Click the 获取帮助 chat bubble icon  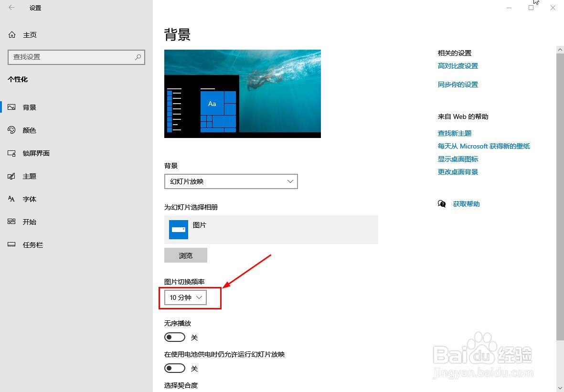[x=442, y=204]
